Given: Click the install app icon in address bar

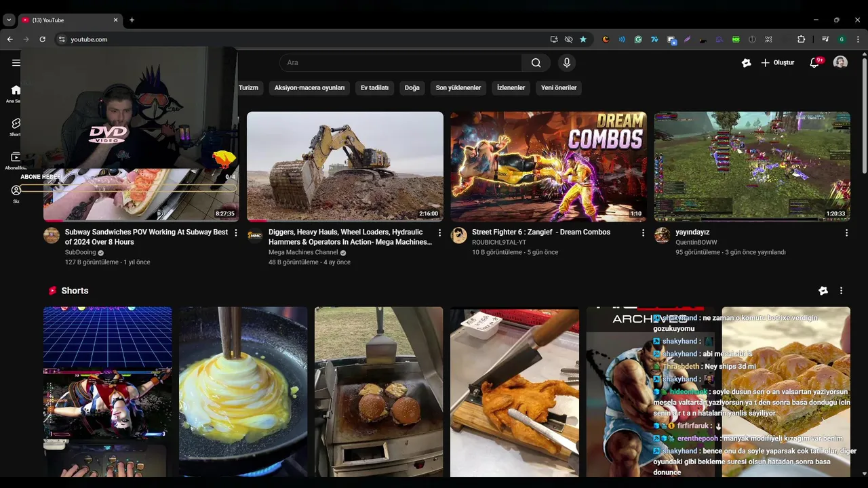Looking at the screenshot, I should 554,39.
